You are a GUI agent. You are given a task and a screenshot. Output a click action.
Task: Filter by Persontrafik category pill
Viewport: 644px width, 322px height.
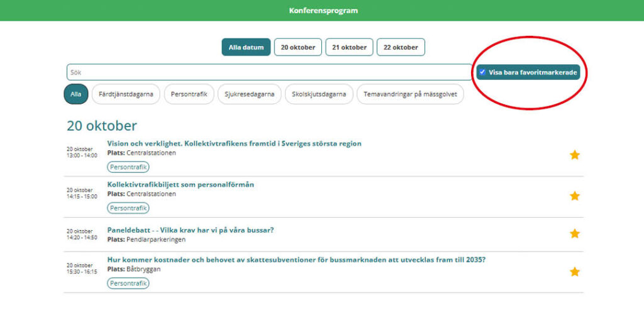(189, 94)
